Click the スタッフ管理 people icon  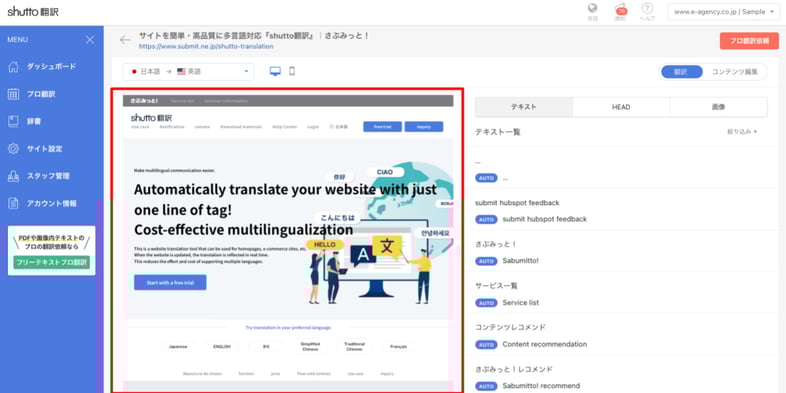14,176
